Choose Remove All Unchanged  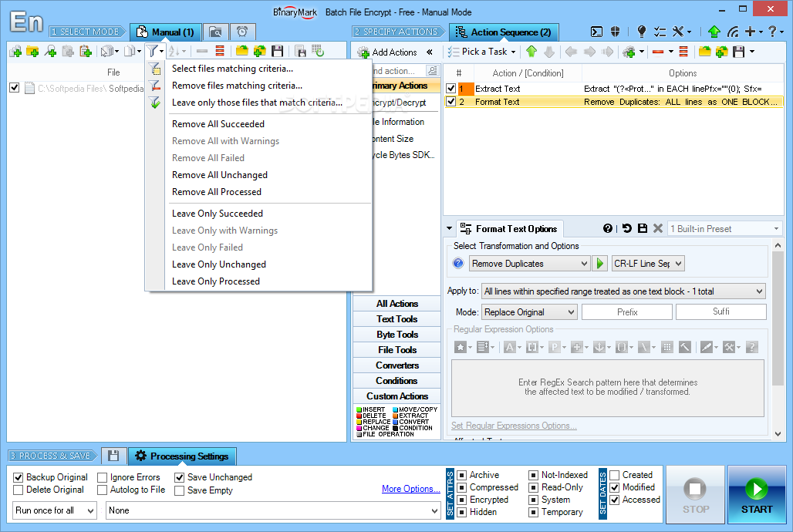coord(220,175)
